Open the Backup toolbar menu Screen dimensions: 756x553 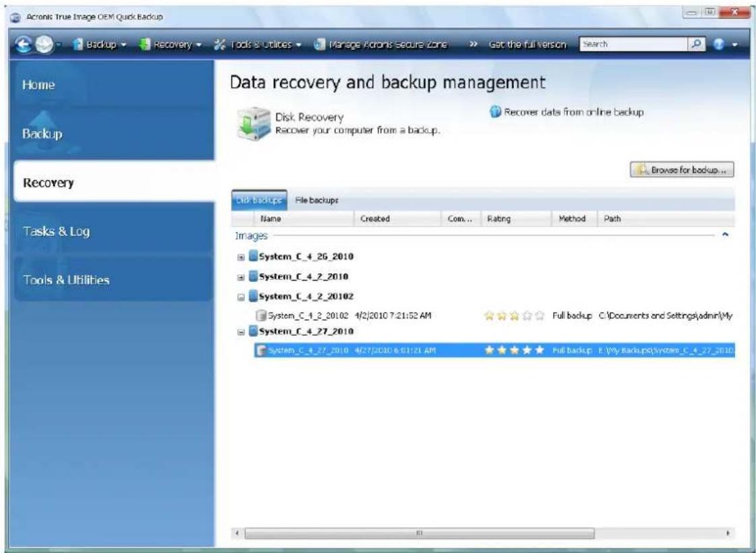pos(99,45)
